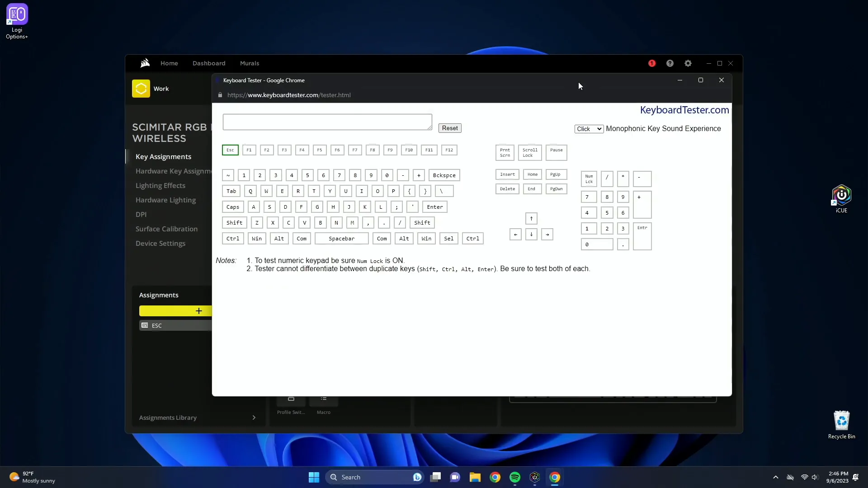Screen dimensions: 868x488
Task: Open the volume speaker tray icon
Action: click(x=815, y=477)
